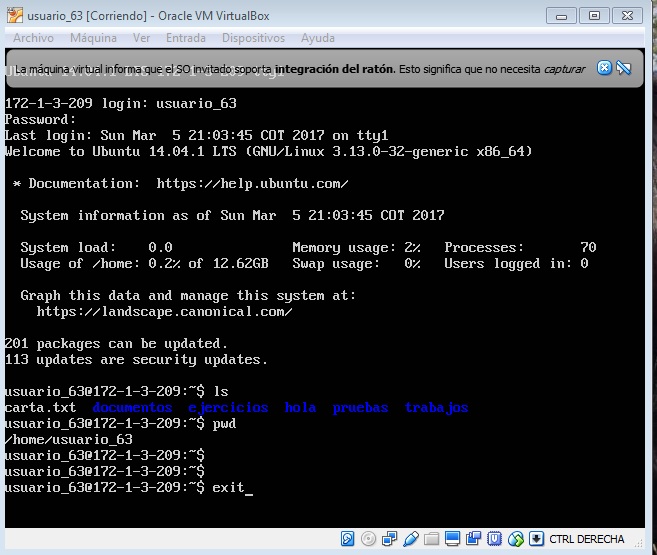
Task: Click the Processes count 70
Action: [588, 247]
